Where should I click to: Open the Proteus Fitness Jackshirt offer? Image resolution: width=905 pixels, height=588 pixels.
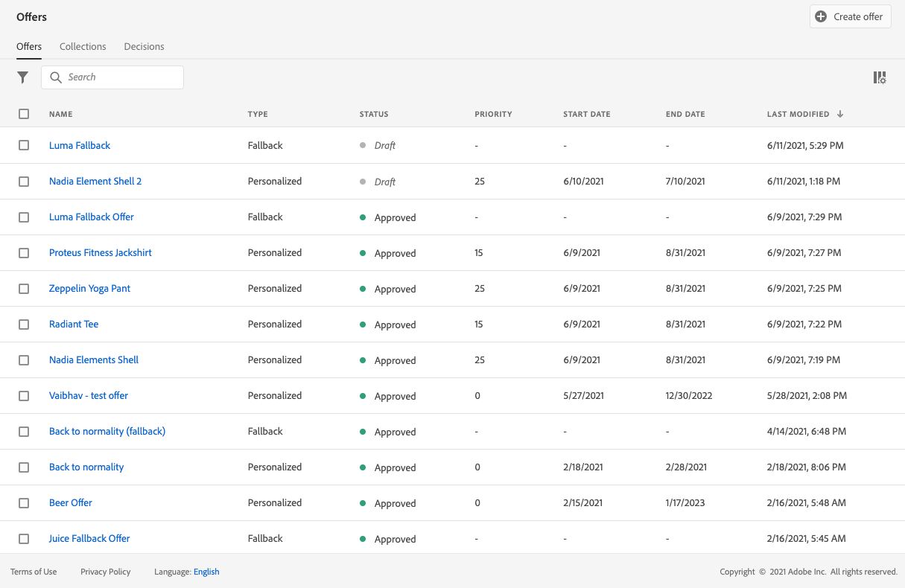coord(101,252)
